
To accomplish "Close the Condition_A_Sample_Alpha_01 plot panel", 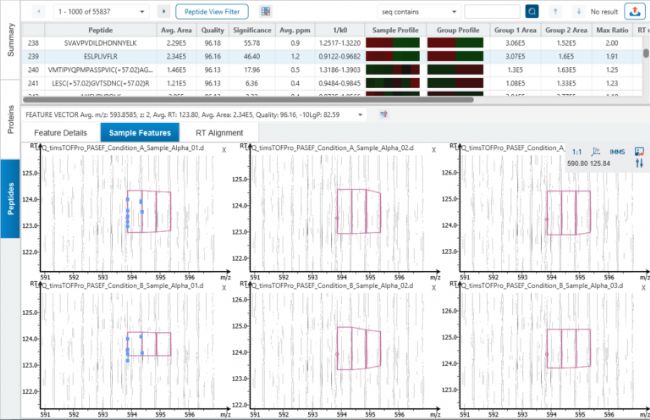I will (224, 148).
